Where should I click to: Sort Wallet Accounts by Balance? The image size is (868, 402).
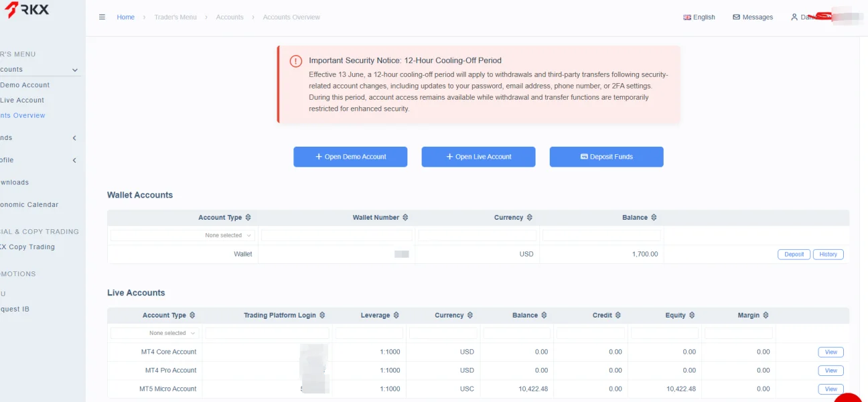click(x=654, y=218)
